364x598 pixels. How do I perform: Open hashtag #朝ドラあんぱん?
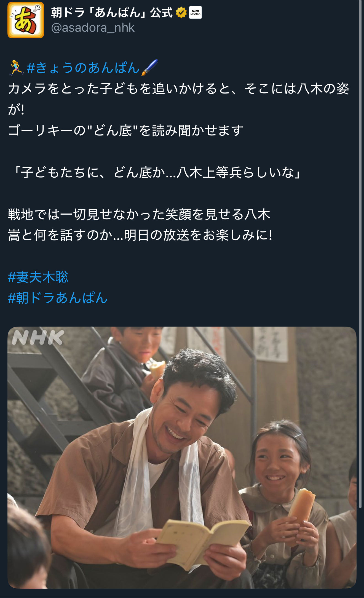[x=58, y=298]
